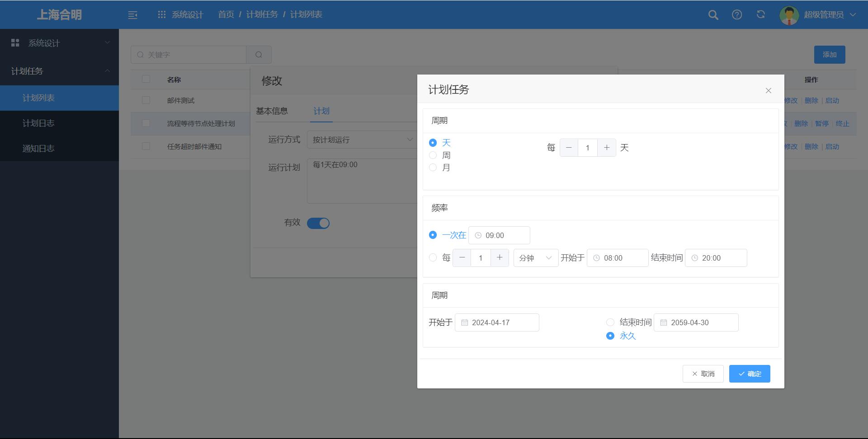Click the 超级管理员 user avatar

[789, 15]
